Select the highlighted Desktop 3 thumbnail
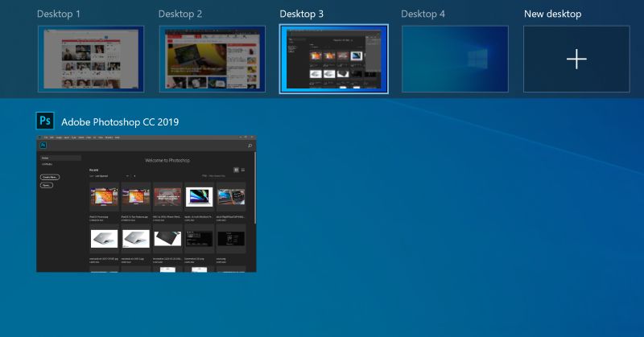 (x=333, y=59)
